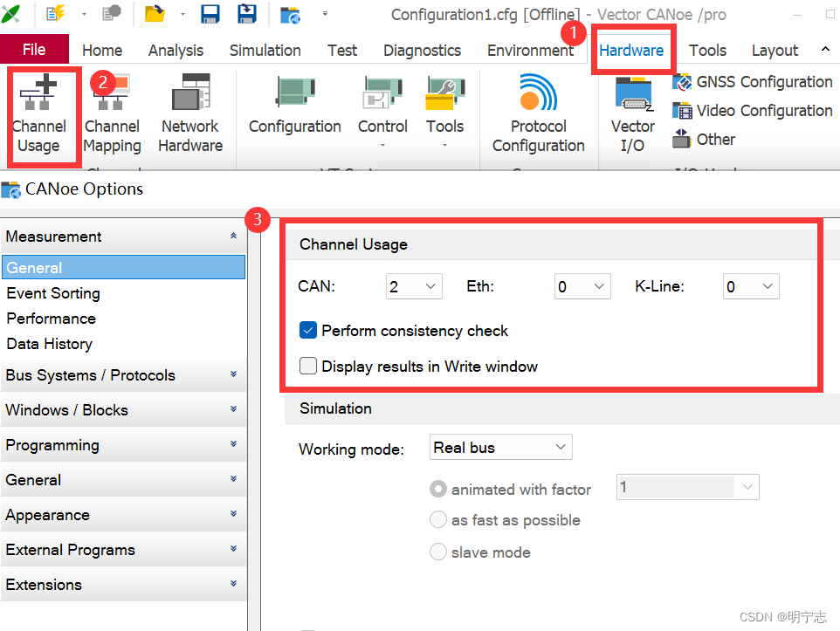Click the open folder icon
The height and width of the screenshot is (631, 840).
point(155,13)
